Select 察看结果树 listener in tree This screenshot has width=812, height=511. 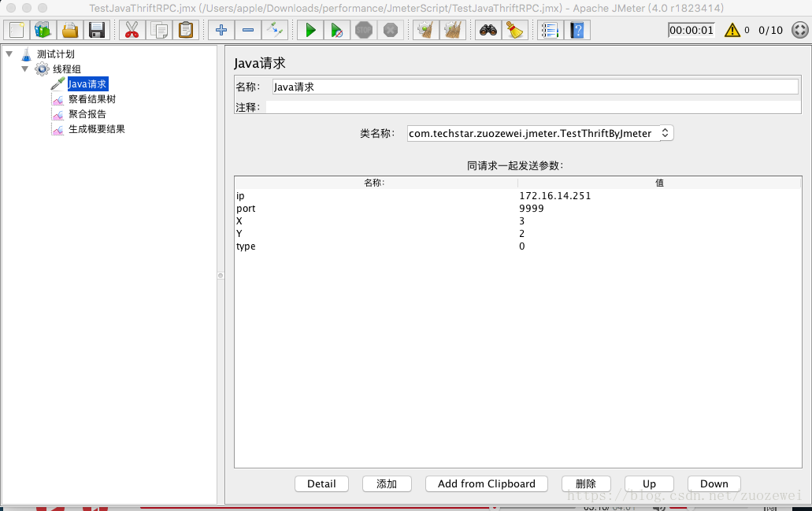(x=92, y=99)
